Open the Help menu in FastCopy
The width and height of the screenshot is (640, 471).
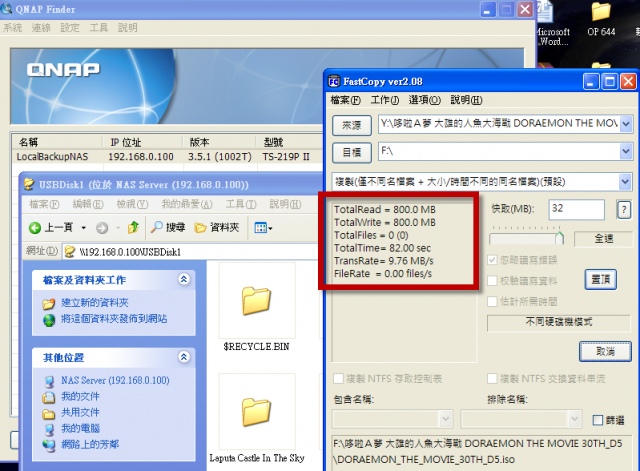(x=466, y=100)
